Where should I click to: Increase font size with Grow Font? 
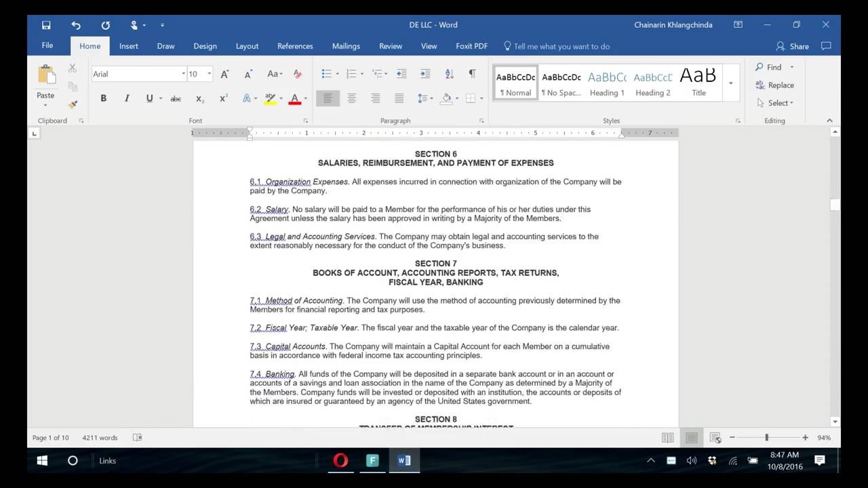pos(224,74)
